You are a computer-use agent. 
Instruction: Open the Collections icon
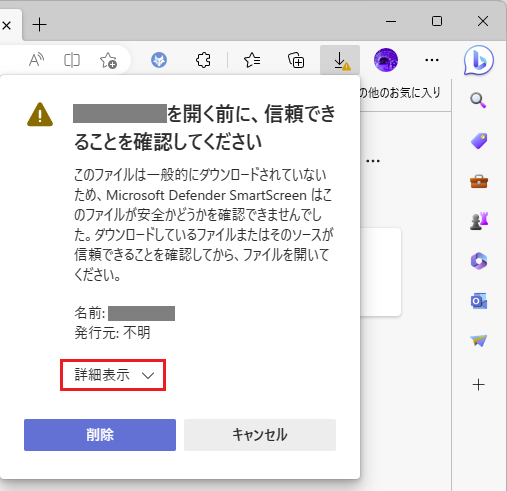point(296,60)
